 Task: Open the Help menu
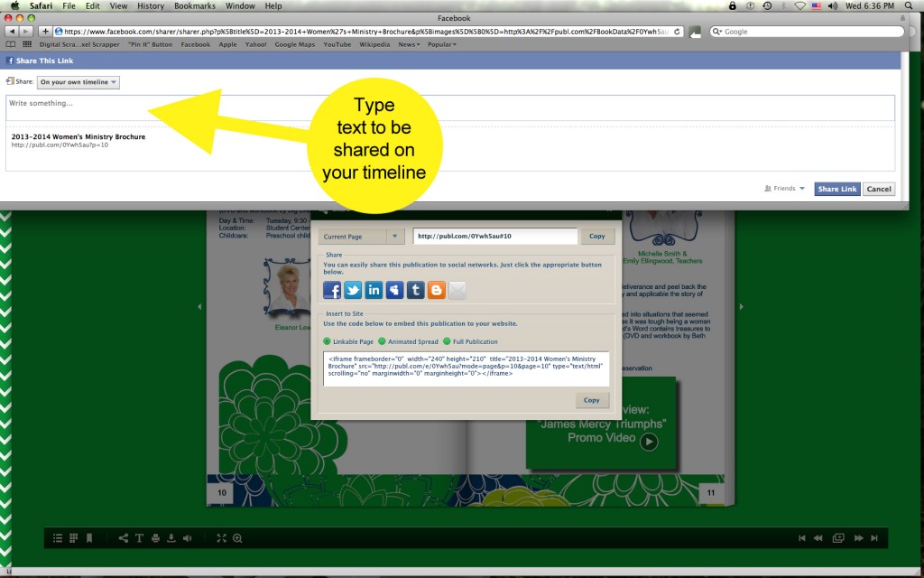click(273, 6)
